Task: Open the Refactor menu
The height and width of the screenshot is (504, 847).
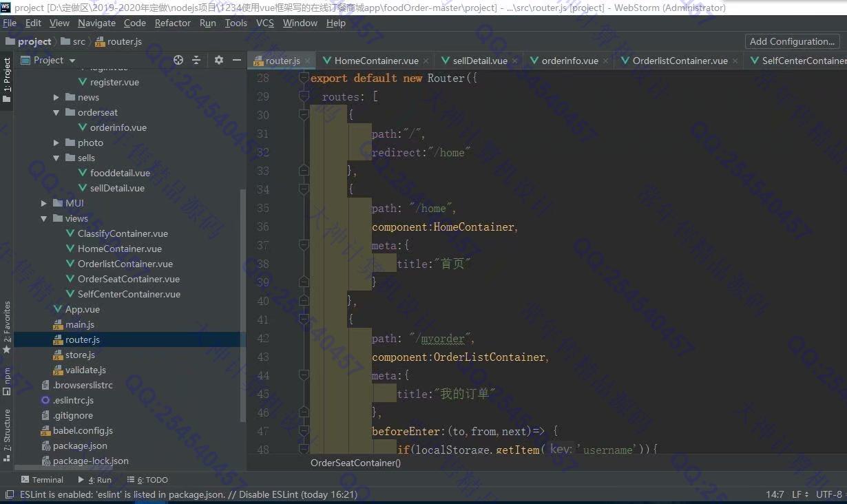Action: coord(173,23)
